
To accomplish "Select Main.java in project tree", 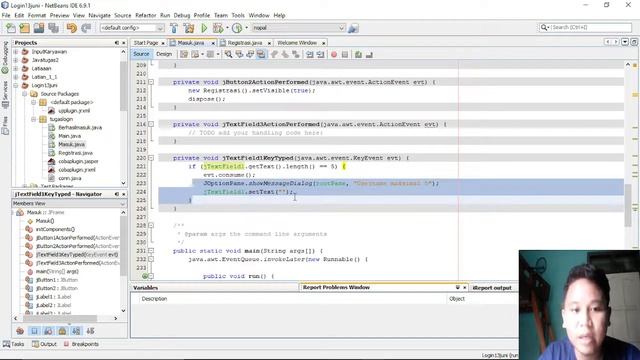I will pyautogui.click(x=69, y=136).
